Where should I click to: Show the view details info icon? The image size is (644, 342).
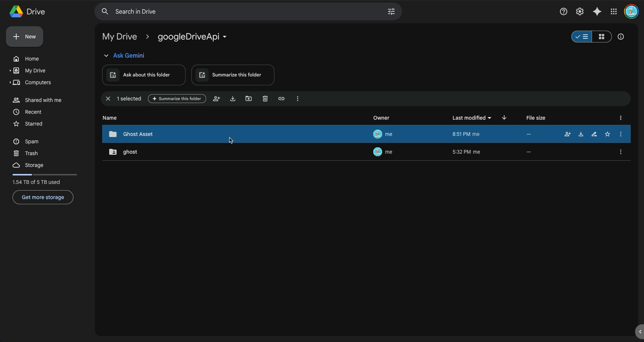point(621,37)
